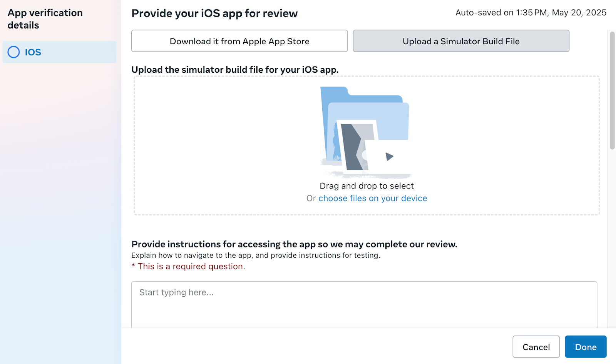
Task: Click the blue Done button
Action: coord(586,347)
